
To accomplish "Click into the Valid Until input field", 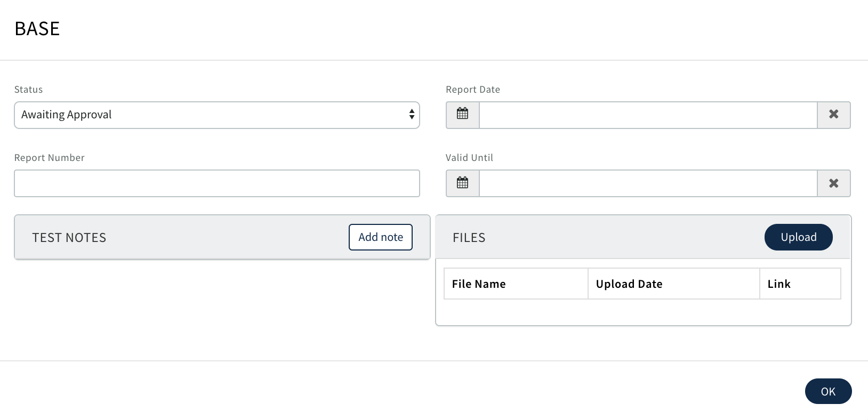I will [x=648, y=183].
